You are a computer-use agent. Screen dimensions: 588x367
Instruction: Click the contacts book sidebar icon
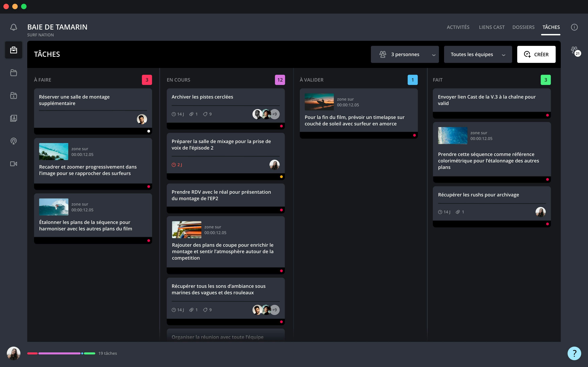coord(14,118)
